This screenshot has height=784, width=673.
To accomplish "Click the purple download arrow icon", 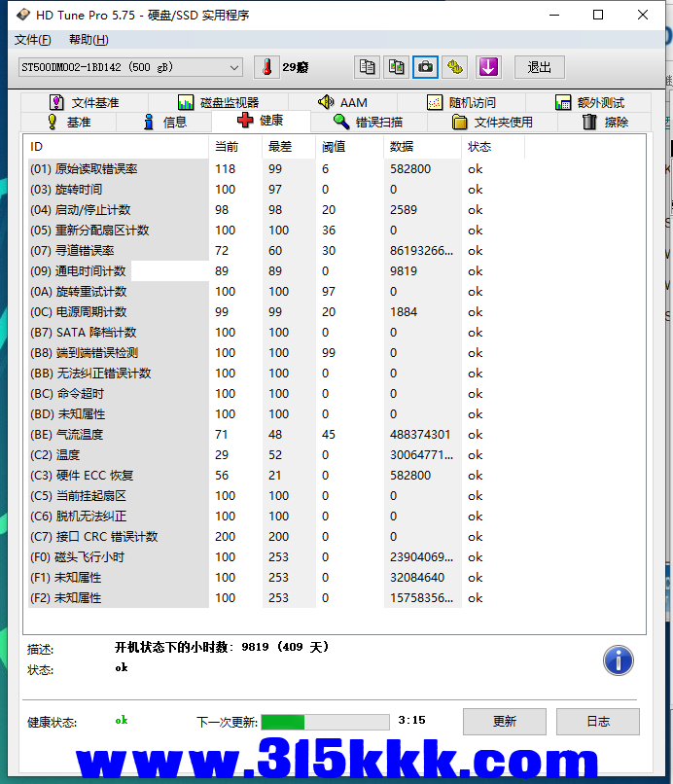I will [487, 67].
